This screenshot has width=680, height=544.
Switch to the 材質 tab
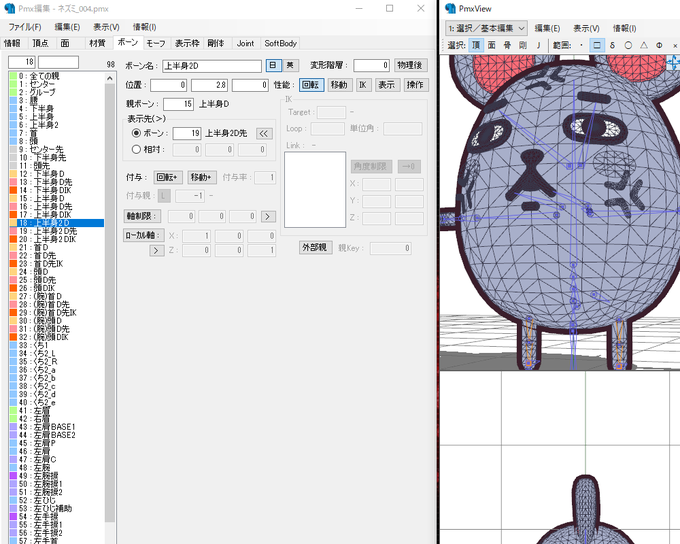[97, 43]
